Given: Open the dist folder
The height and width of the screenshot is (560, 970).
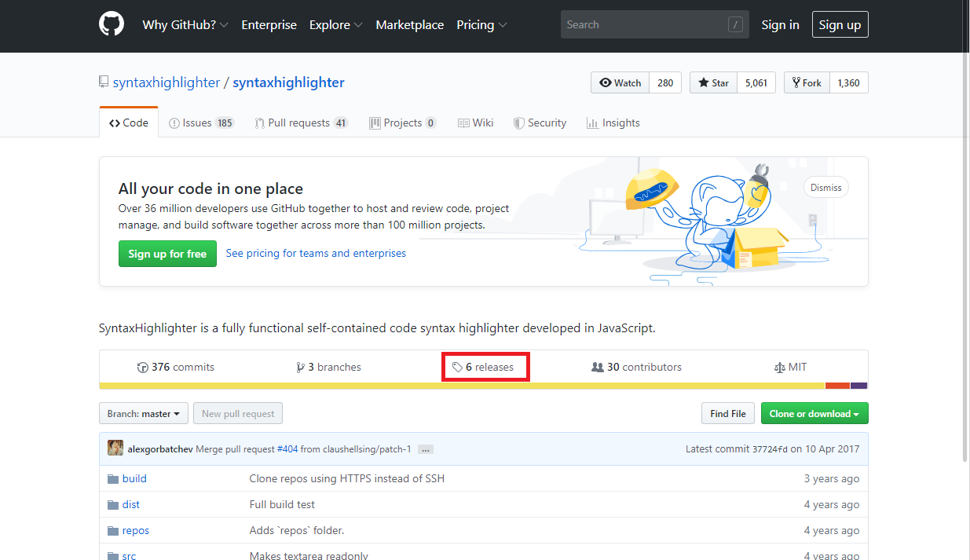Looking at the screenshot, I should (131, 504).
